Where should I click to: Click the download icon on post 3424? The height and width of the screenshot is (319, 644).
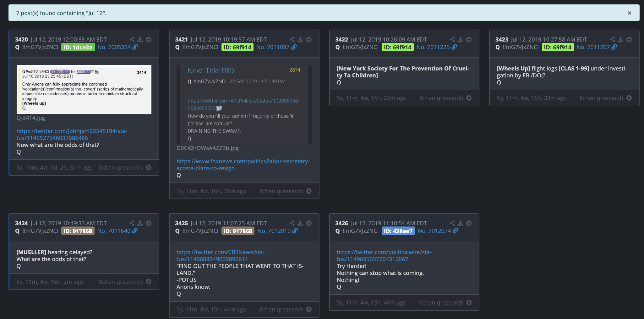(x=140, y=223)
